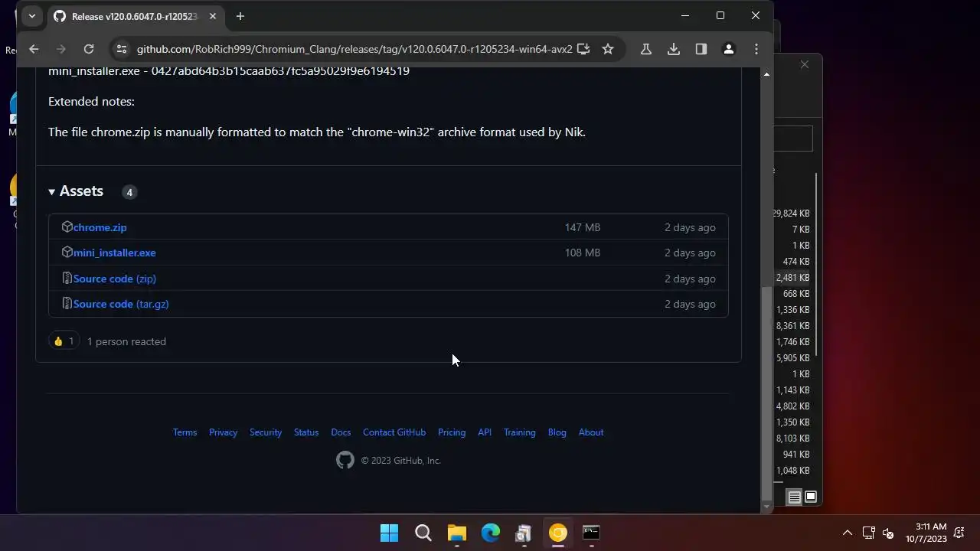Open the Terms footer link
The width and height of the screenshot is (980, 551).
click(185, 432)
